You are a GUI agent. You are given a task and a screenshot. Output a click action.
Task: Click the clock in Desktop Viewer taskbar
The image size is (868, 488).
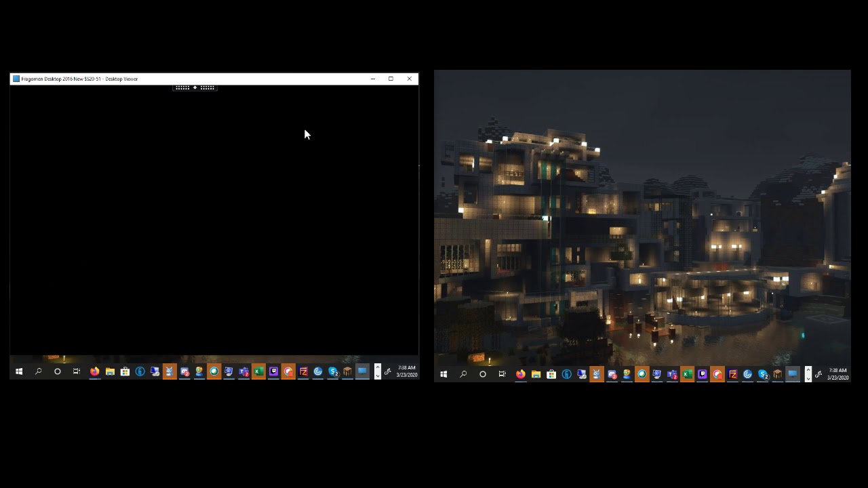407,371
